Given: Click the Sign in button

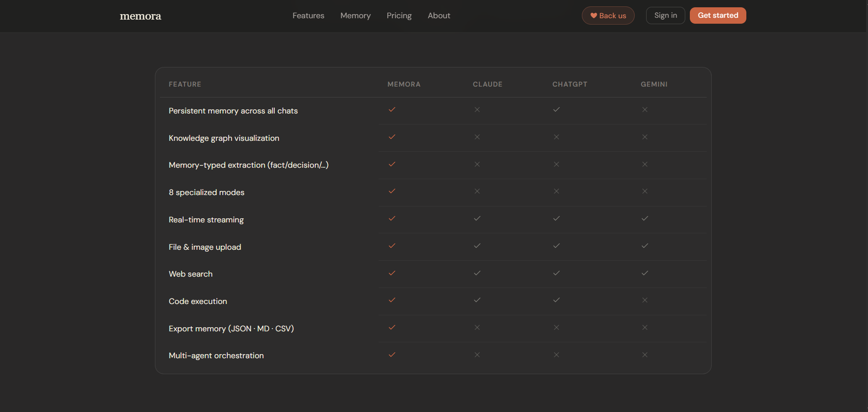Looking at the screenshot, I should (665, 15).
